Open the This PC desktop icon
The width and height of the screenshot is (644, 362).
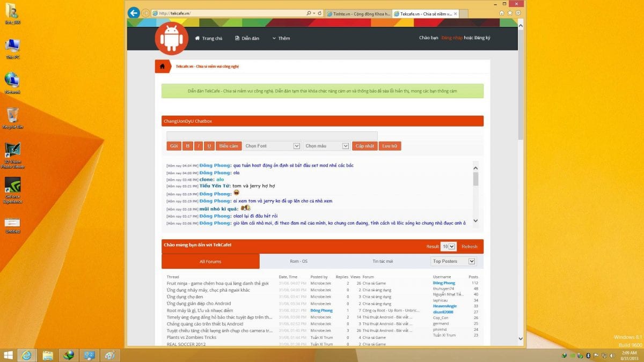click(x=12, y=48)
